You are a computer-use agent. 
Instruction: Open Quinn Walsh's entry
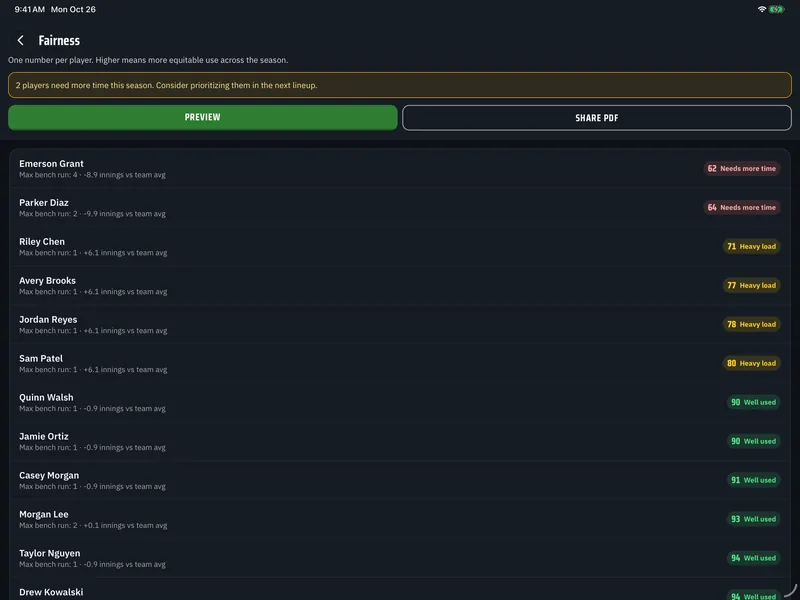[400, 403]
